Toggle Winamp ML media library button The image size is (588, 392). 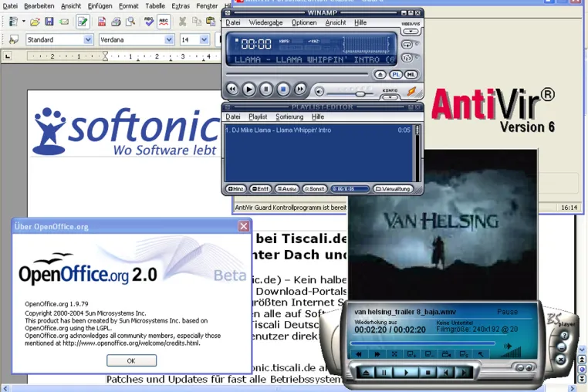tap(411, 74)
